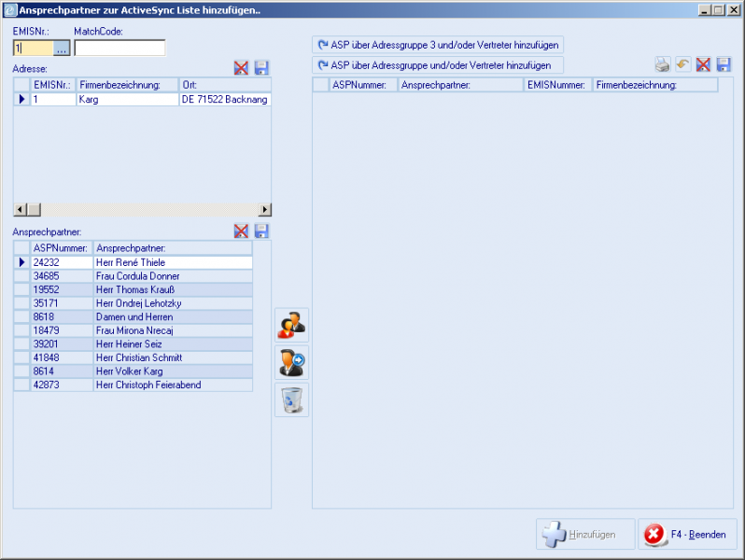Viewport: 745px width, 560px height.
Task: Select contact Herr Ondrej Lehotzky
Action: tap(173, 303)
